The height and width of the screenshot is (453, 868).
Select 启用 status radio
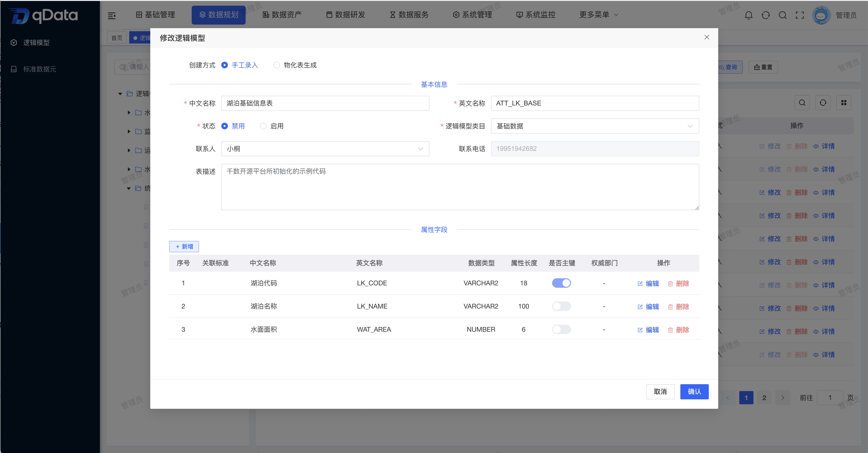(x=263, y=126)
